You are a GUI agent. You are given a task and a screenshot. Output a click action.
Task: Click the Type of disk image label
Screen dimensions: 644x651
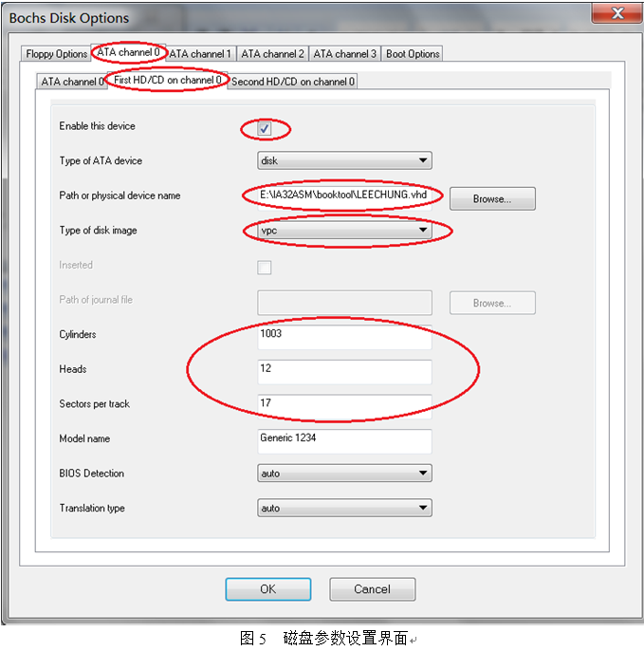point(98,231)
